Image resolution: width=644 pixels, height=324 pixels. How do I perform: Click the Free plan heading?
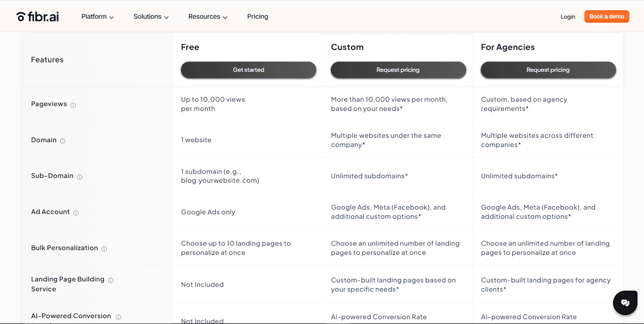tap(190, 47)
